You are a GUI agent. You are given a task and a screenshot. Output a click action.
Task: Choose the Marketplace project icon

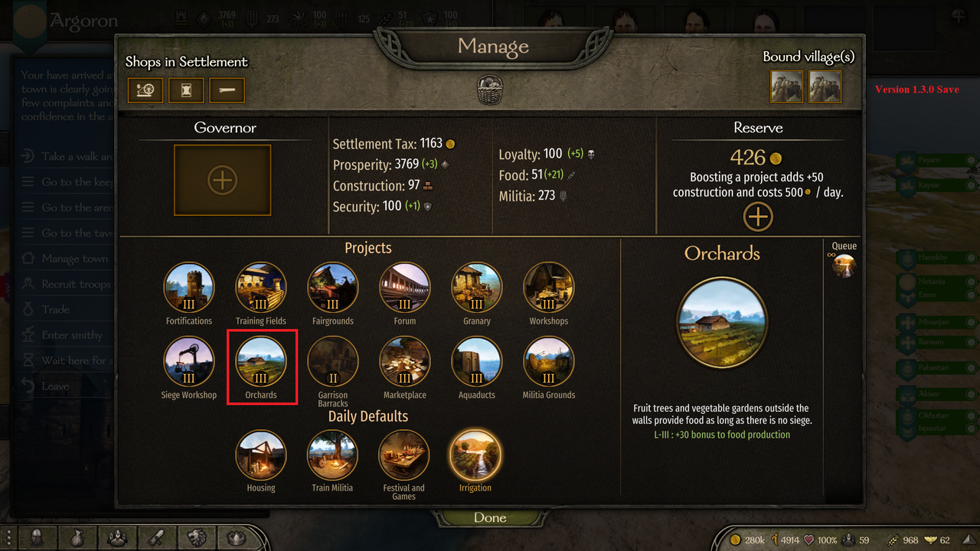405,362
